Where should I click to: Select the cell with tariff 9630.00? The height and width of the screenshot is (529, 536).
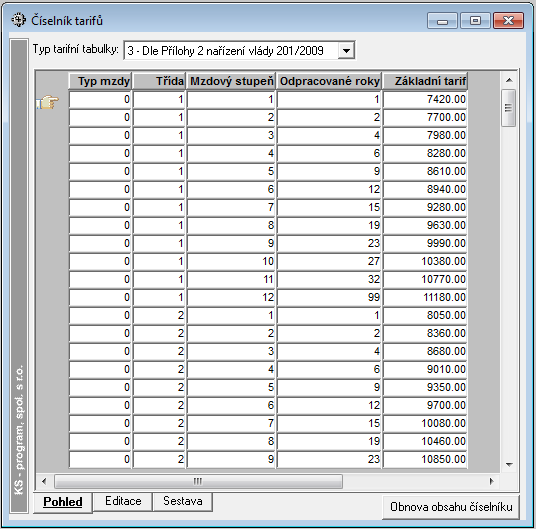[x=425, y=226]
